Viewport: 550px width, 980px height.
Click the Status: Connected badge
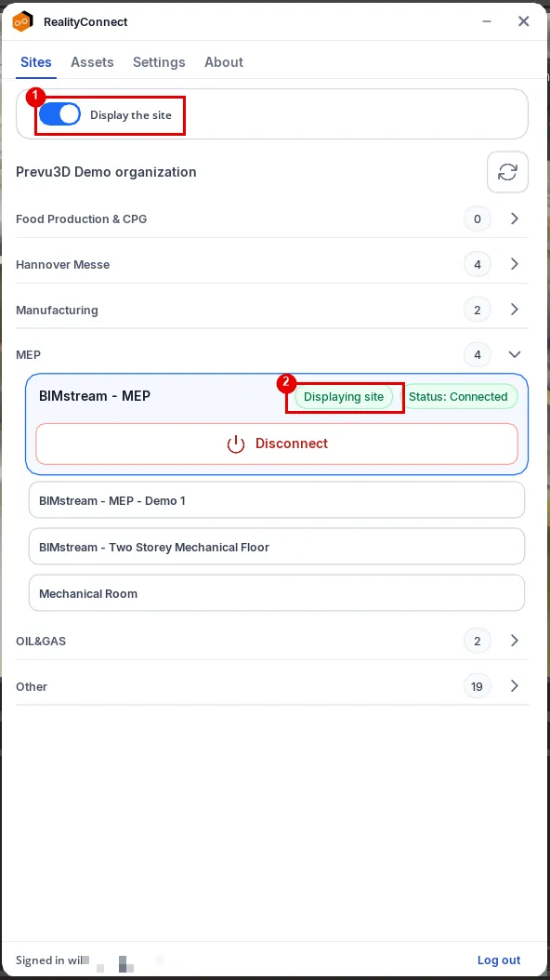pyautogui.click(x=458, y=397)
